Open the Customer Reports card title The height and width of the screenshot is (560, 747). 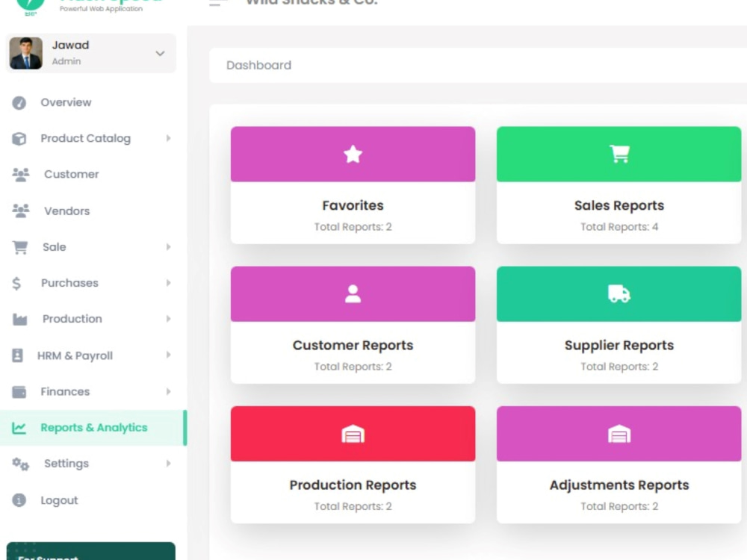[x=353, y=345]
